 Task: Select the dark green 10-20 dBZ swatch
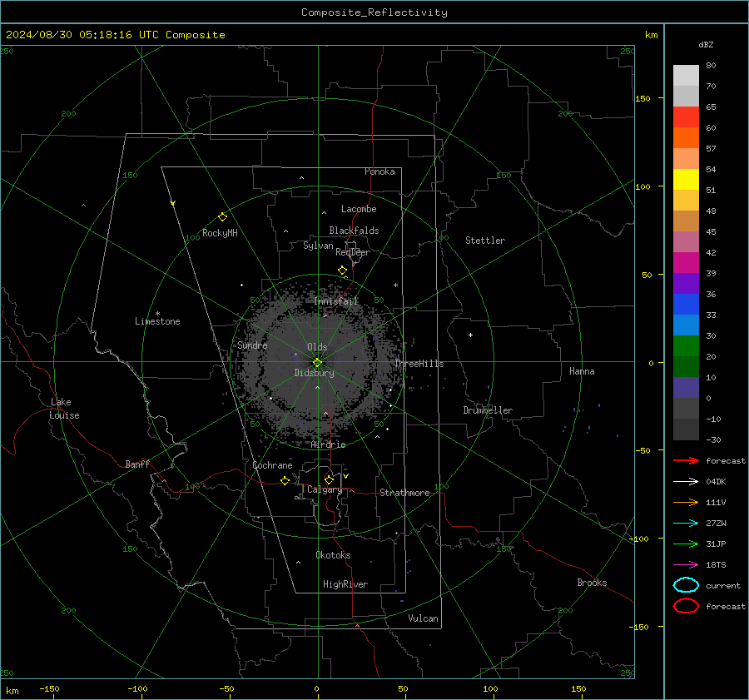pyautogui.click(x=686, y=367)
